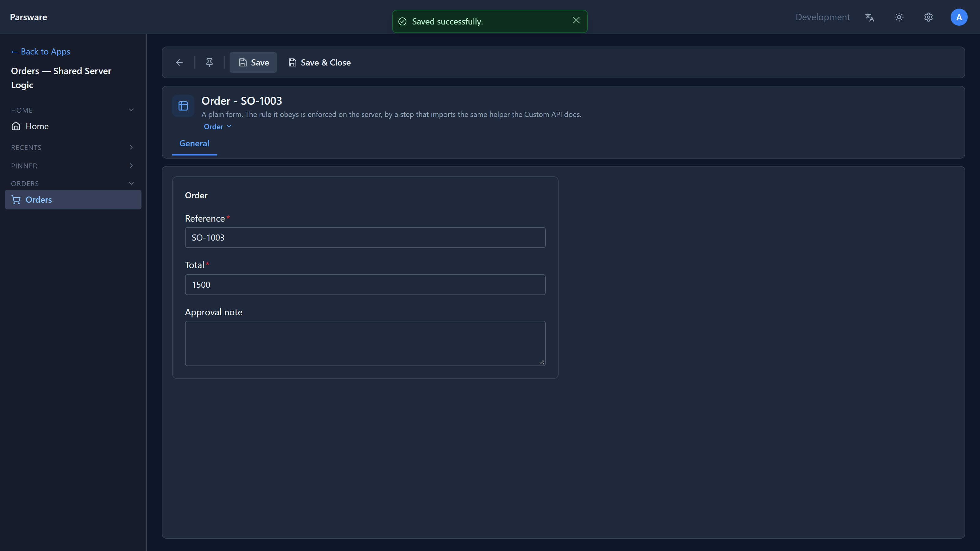Focus the Total input field
The width and height of the screenshot is (980, 551).
point(365,285)
